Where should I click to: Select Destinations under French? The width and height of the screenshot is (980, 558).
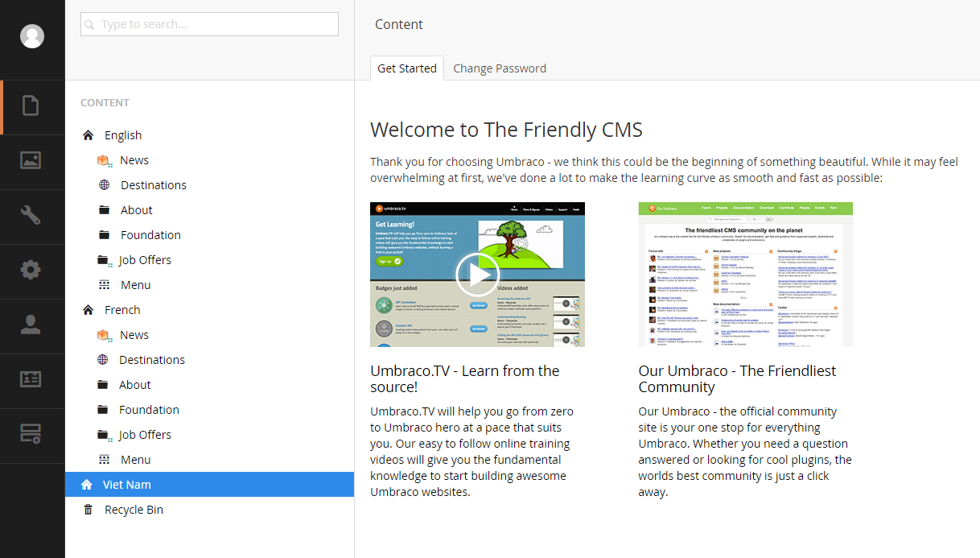coord(152,360)
